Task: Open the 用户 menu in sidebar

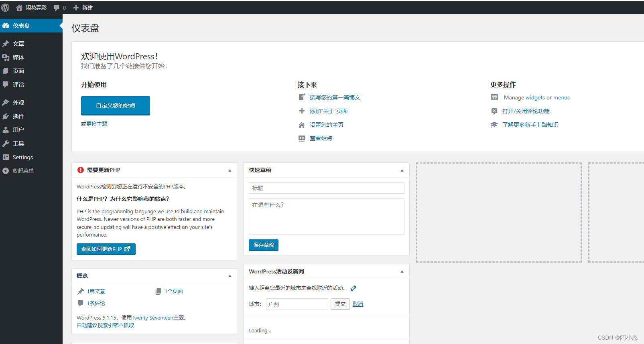Action: pos(31,130)
